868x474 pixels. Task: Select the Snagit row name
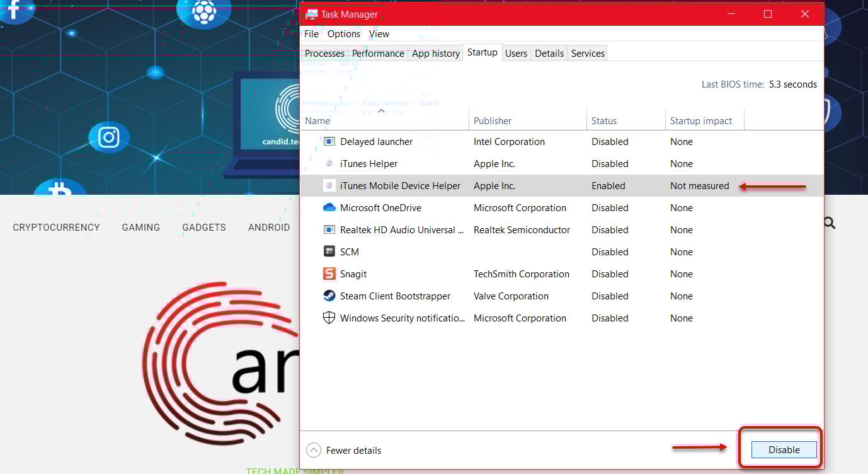point(353,274)
